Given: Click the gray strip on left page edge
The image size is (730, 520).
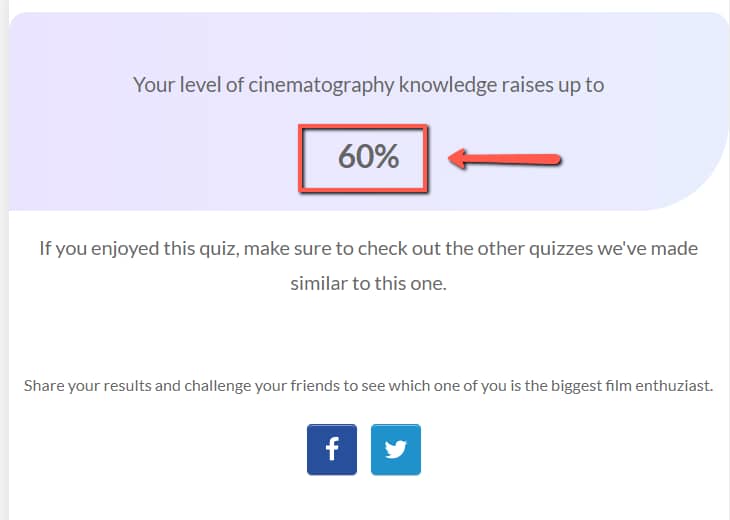Looking at the screenshot, I should (x=4, y=260).
